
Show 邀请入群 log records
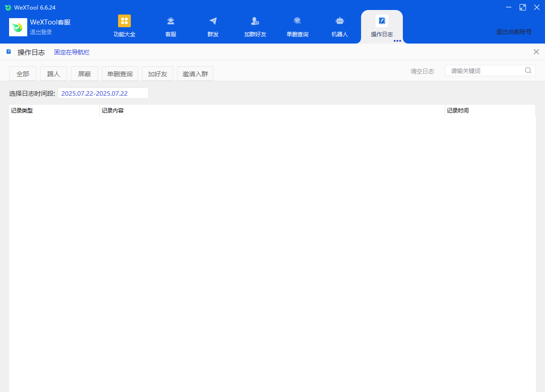click(195, 74)
